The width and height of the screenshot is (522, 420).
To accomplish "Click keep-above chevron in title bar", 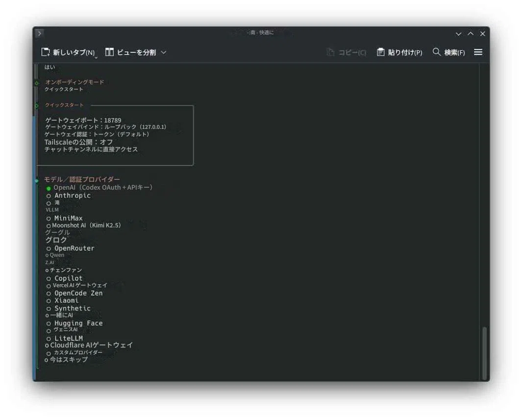I will point(471,33).
